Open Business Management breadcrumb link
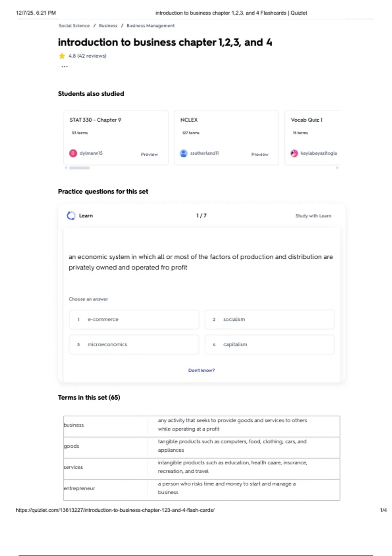This screenshot has width=392, height=556. (x=151, y=26)
